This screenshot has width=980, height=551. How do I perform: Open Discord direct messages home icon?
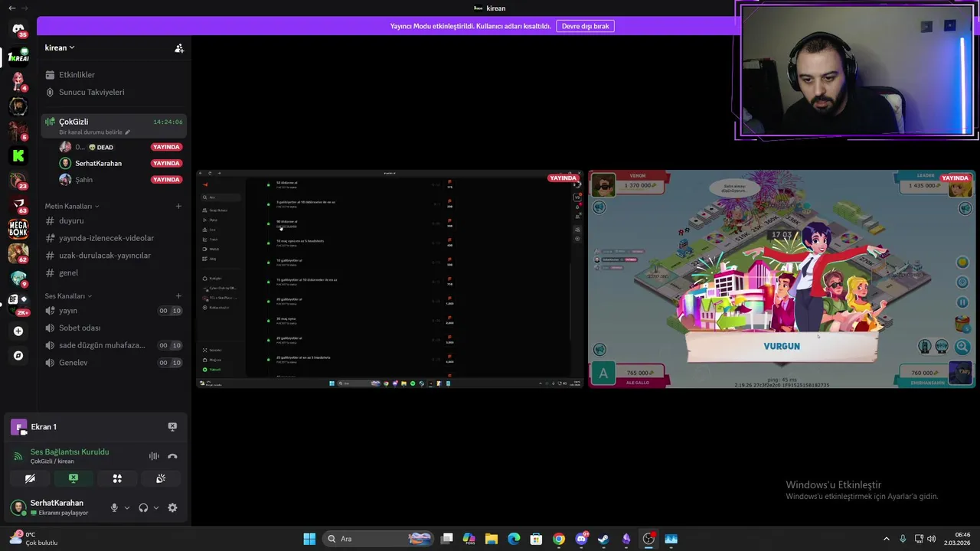click(x=18, y=30)
